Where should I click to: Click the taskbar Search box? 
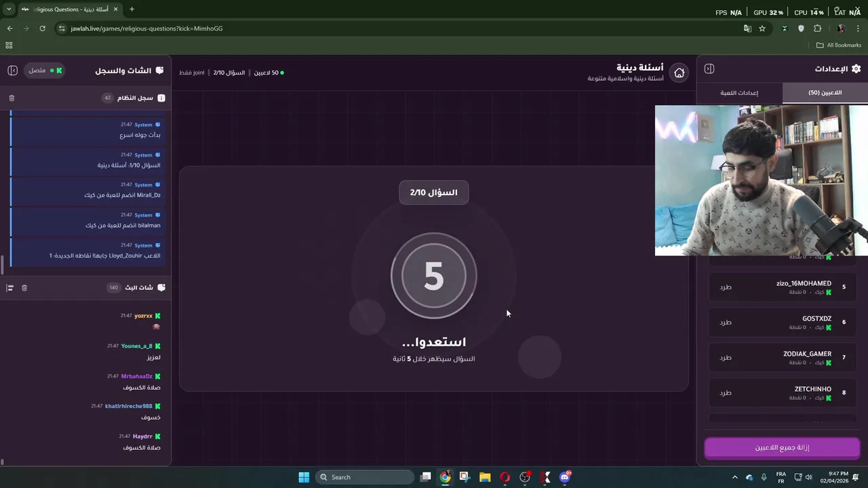pyautogui.click(x=366, y=477)
